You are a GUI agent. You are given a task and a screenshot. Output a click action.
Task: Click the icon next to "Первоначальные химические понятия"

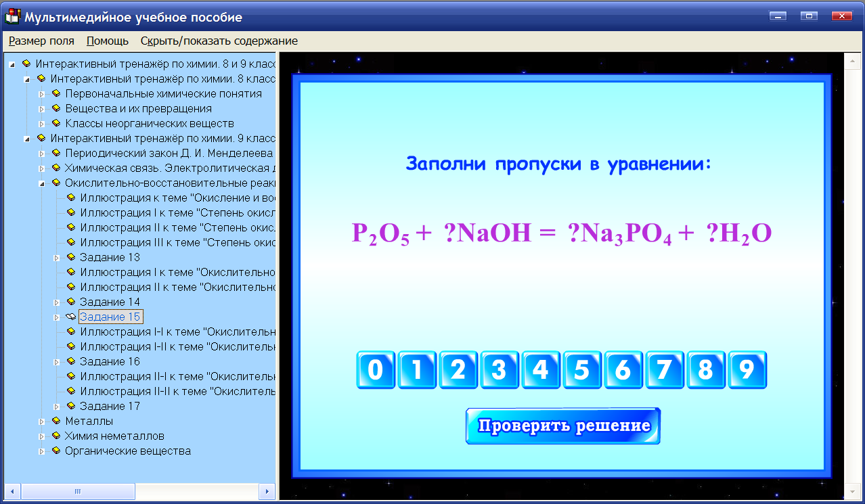56,94
